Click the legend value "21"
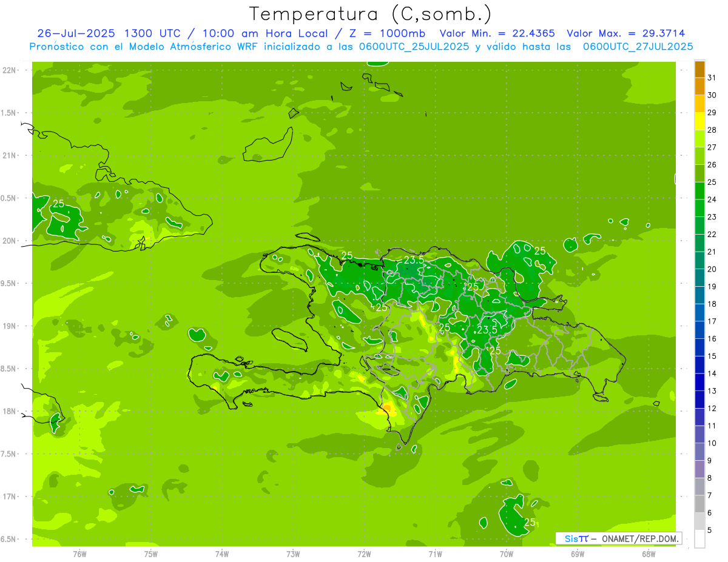Image resolution: width=728 pixels, height=562 pixels. click(x=712, y=252)
